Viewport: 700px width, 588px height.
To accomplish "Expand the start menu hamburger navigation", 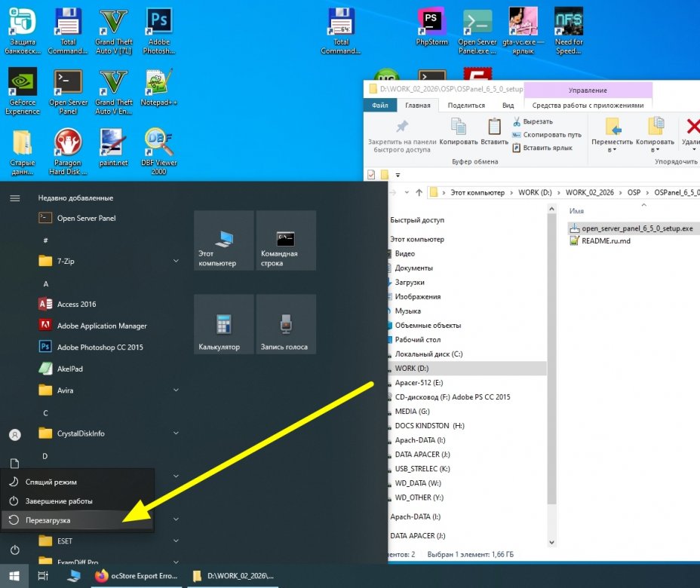I will (15, 198).
